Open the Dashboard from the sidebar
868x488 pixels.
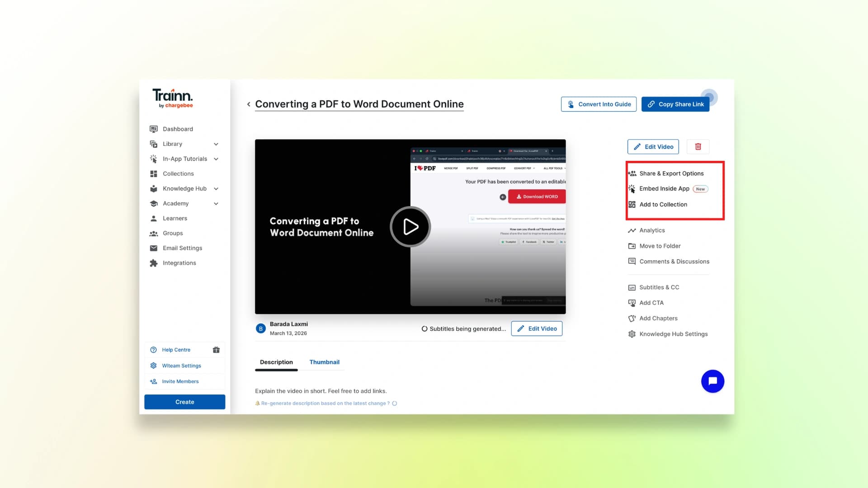pos(178,129)
